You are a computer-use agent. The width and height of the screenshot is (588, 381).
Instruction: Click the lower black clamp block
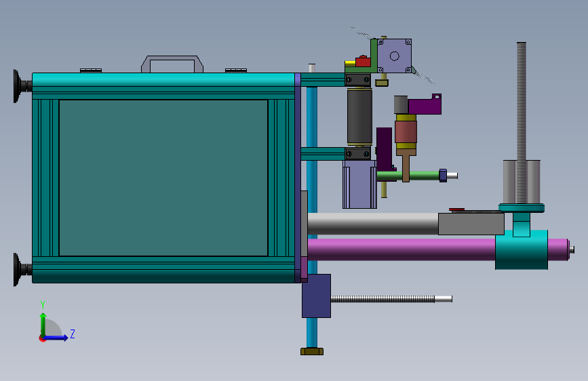point(357,153)
